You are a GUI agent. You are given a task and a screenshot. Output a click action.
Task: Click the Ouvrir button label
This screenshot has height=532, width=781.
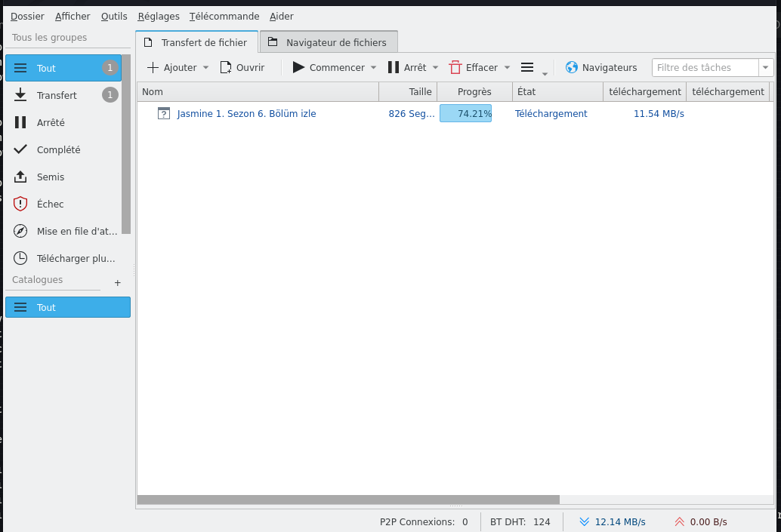point(250,68)
